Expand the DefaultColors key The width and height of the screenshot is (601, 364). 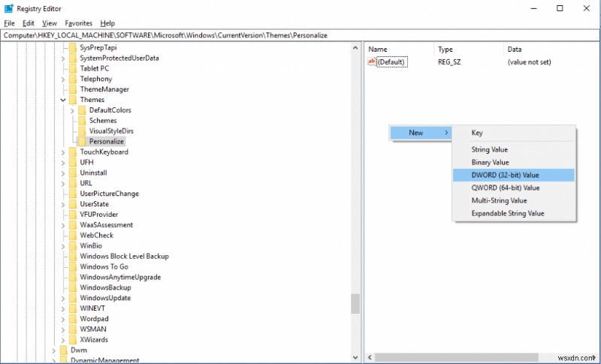[x=72, y=110]
